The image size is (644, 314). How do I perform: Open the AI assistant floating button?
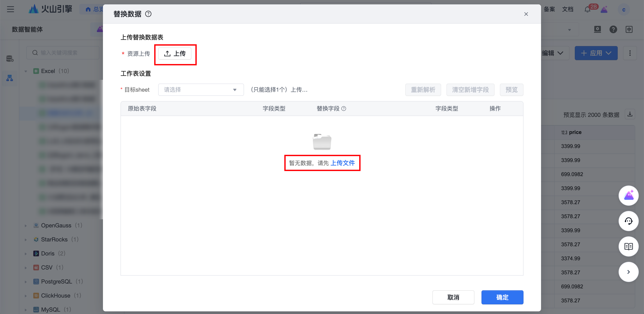point(628,195)
